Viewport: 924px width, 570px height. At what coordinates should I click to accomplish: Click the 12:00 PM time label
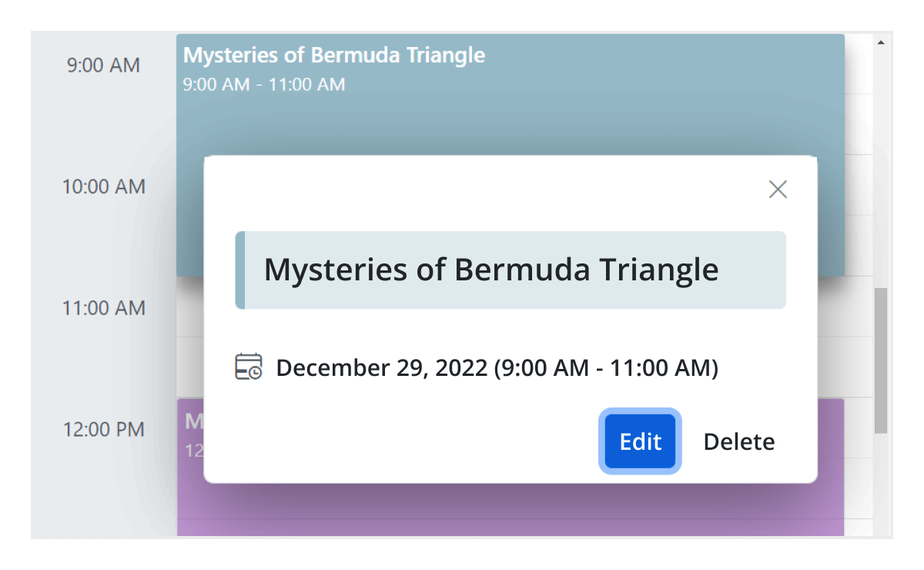pos(103,429)
